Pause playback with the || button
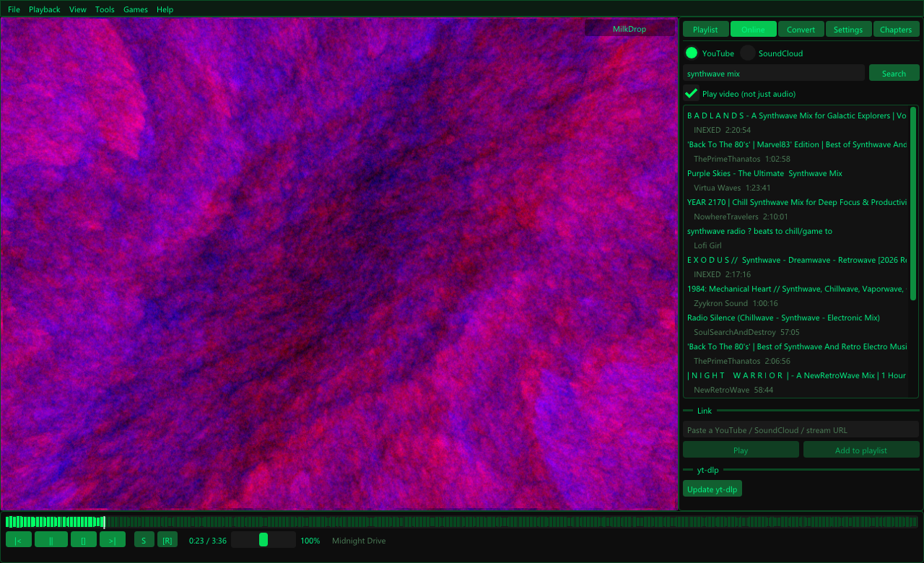Image resolution: width=924 pixels, height=563 pixels. click(51, 540)
